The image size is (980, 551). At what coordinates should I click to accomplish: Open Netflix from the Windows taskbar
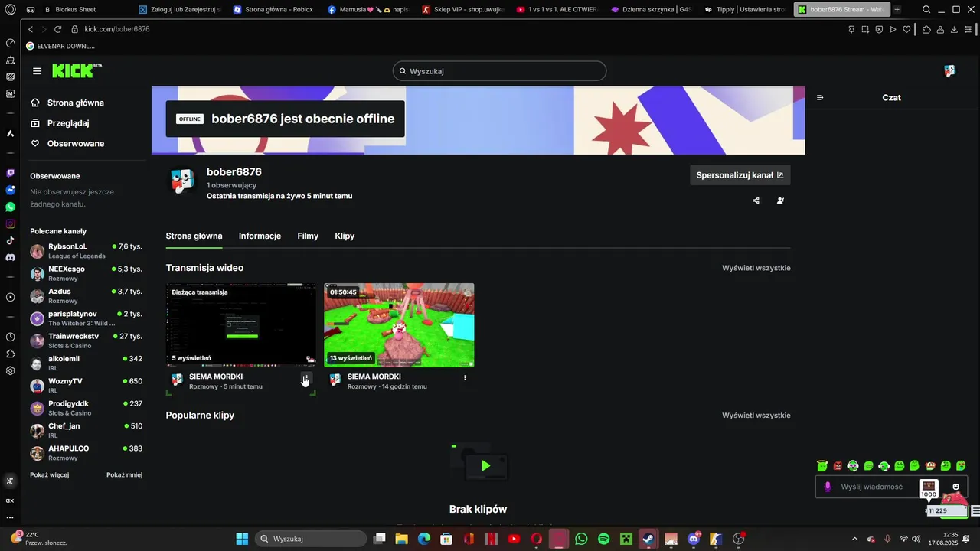click(x=491, y=539)
